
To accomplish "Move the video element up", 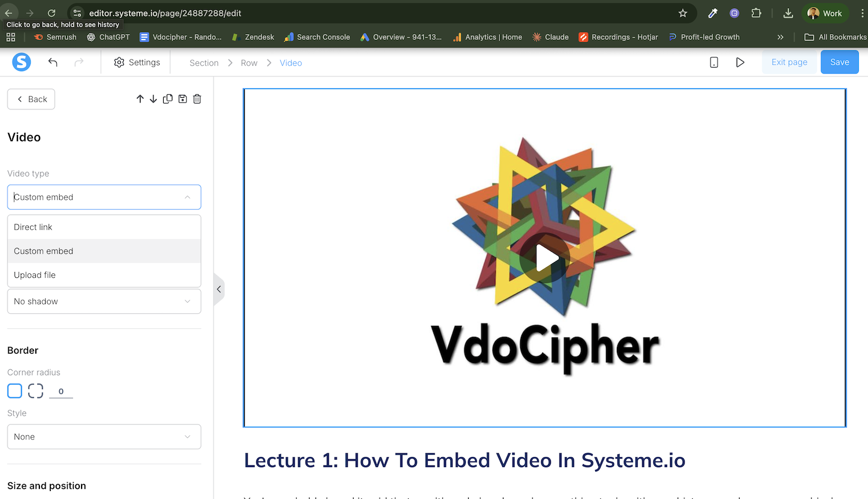I will [140, 99].
